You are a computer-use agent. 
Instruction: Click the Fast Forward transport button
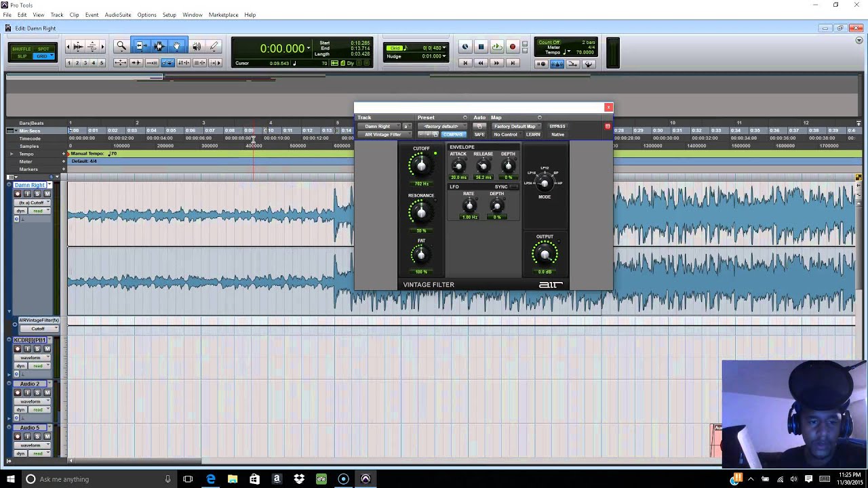point(496,63)
